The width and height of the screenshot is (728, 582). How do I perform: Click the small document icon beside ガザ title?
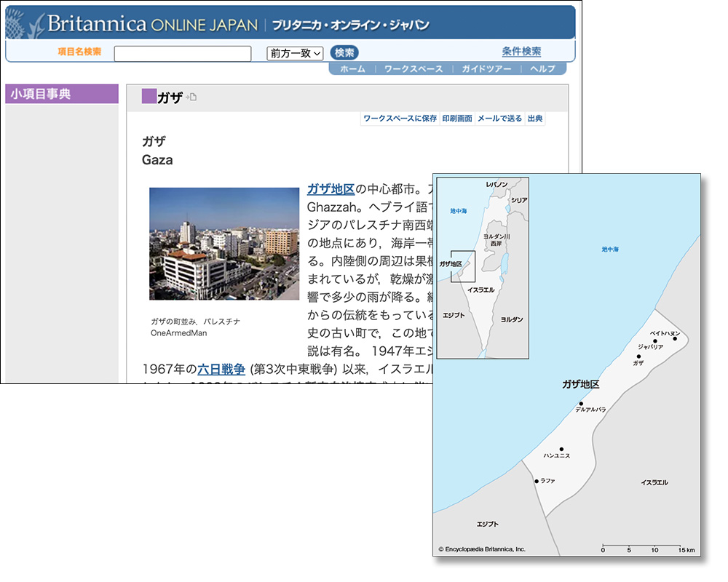point(191,97)
